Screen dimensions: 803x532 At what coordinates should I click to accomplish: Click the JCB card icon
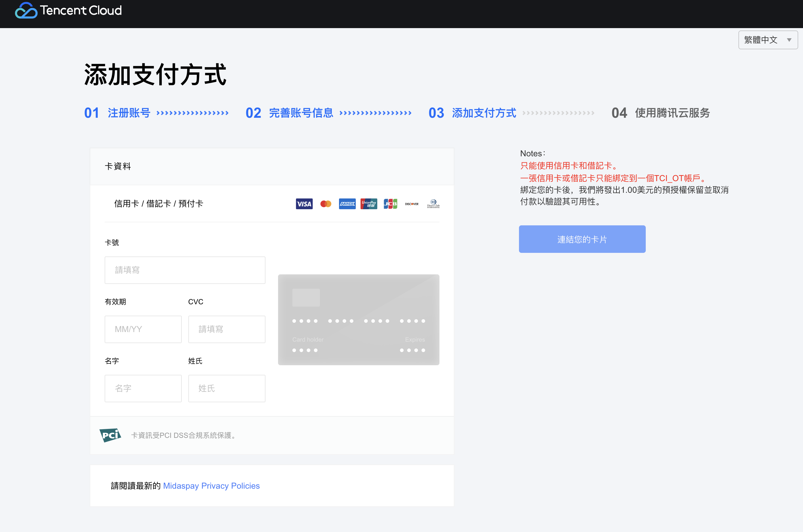tap(390, 204)
